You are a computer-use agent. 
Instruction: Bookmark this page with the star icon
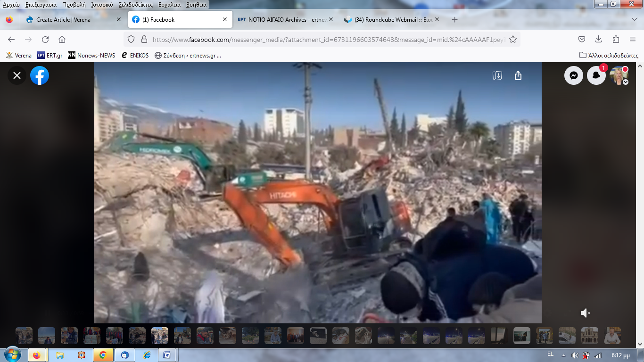(x=513, y=40)
